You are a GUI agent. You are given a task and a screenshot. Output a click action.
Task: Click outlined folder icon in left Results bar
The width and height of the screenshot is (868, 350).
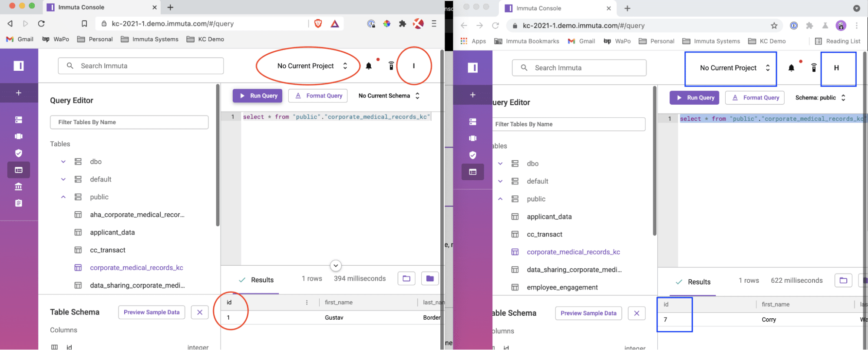[x=406, y=278]
